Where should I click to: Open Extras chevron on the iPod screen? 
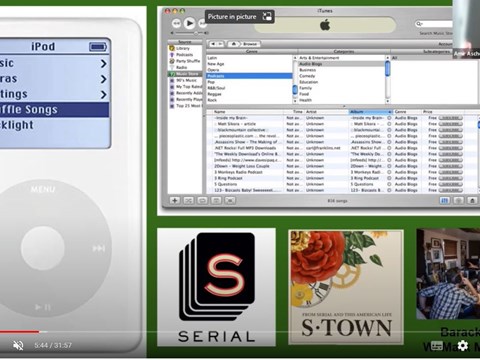(x=104, y=79)
